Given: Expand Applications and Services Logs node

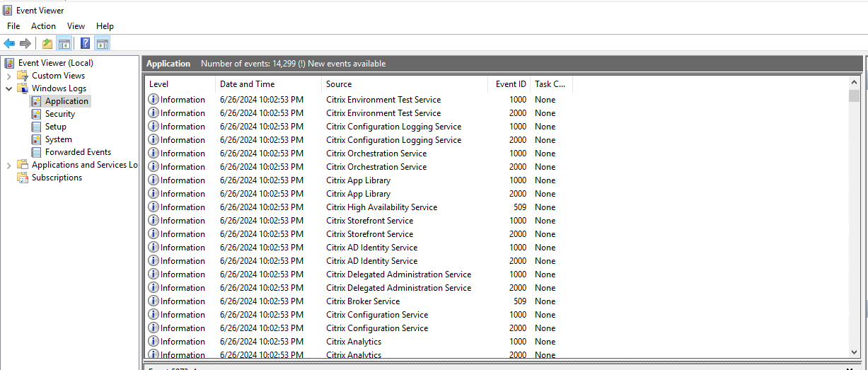Looking at the screenshot, I should [x=8, y=165].
